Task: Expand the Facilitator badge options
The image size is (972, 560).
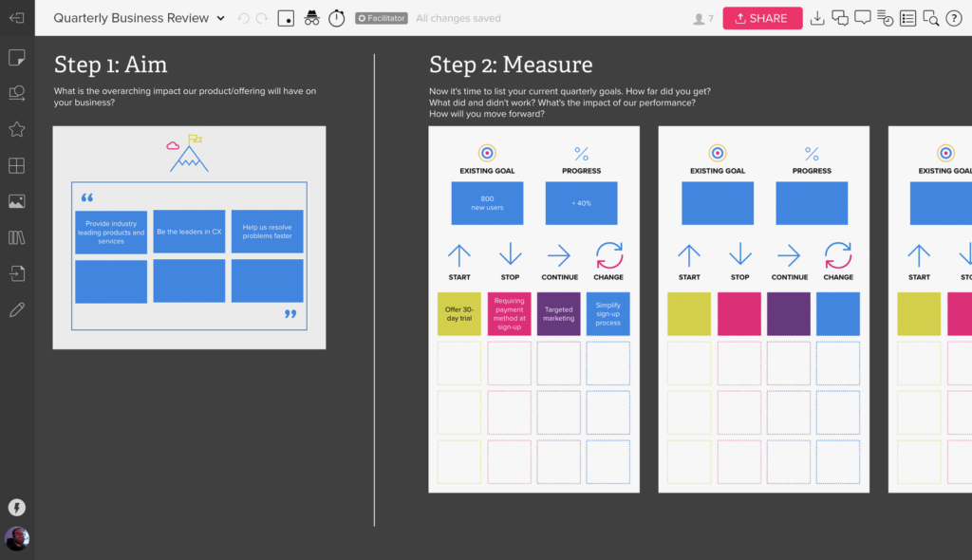Action: click(x=381, y=17)
